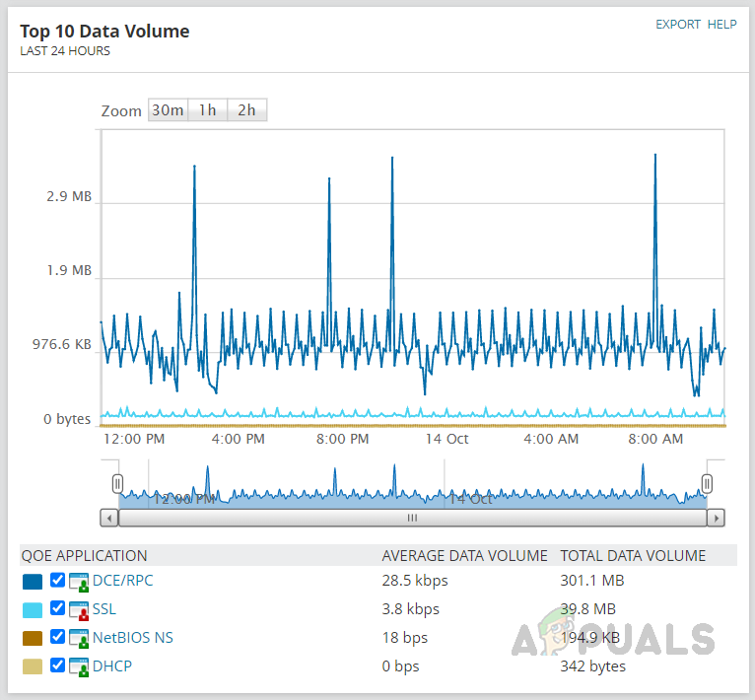Click the 28.5 kbps average value
The image size is (755, 700).
pos(415,581)
